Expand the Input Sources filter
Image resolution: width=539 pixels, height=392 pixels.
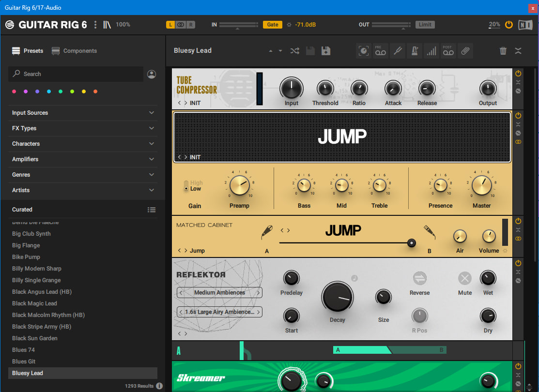(82, 113)
